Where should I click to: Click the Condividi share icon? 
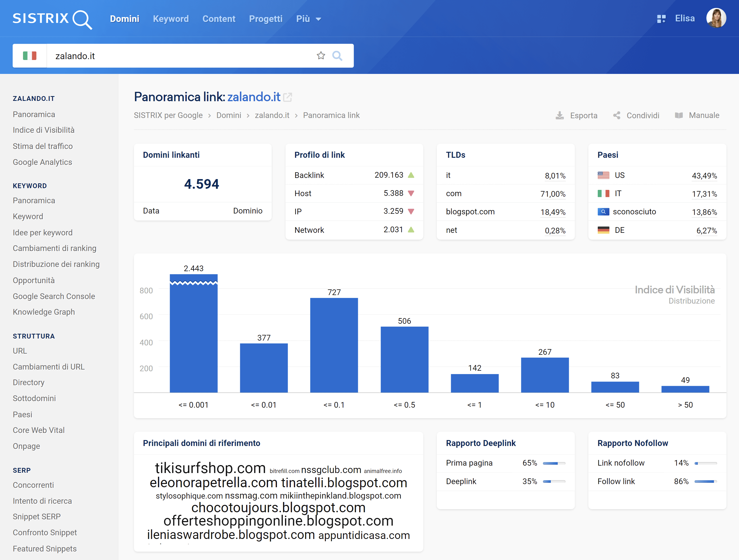pyautogui.click(x=617, y=116)
